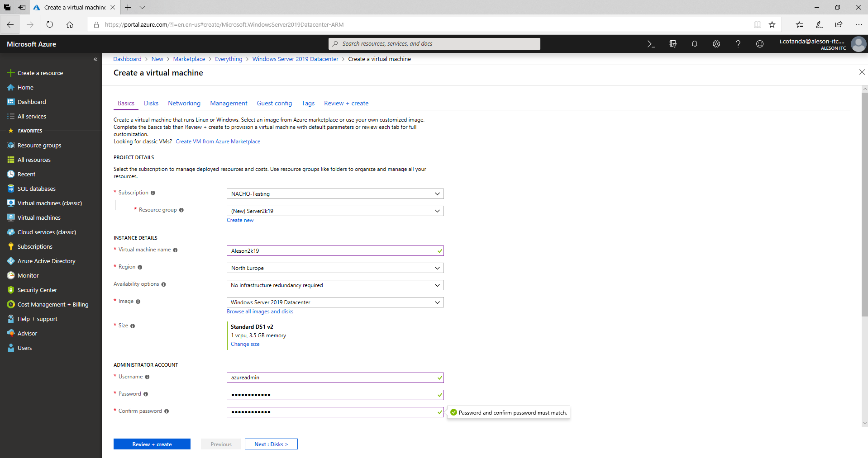The width and height of the screenshot is (868, 458).
Task: Go to browser home page
Action: 70,25
